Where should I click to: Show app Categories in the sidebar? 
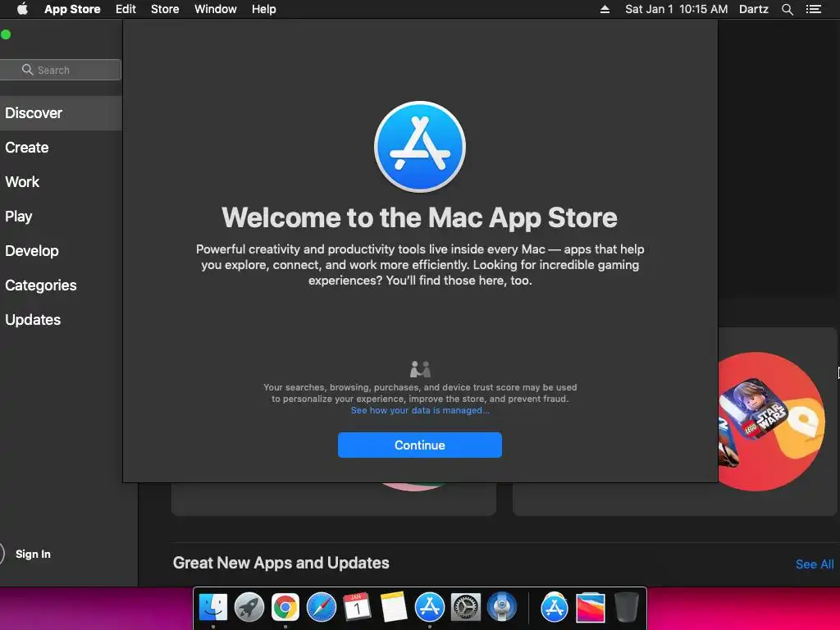(41, 285)
